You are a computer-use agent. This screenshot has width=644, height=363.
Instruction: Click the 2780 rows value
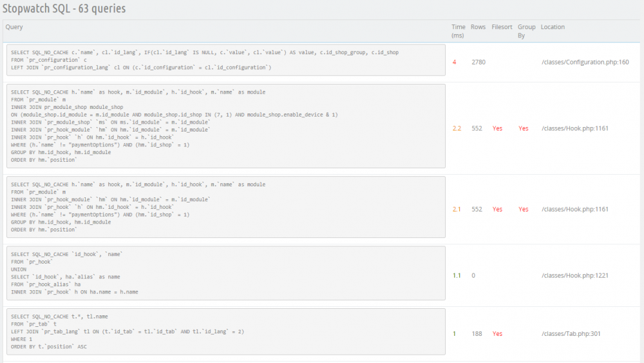click(478, 62)
